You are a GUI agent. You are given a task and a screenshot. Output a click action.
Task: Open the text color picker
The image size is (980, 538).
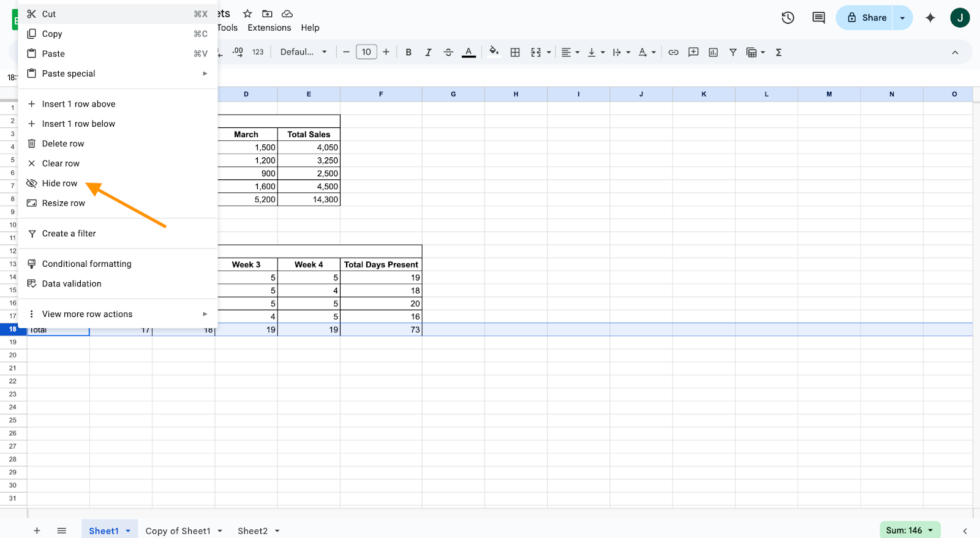(x=469, y=52)
